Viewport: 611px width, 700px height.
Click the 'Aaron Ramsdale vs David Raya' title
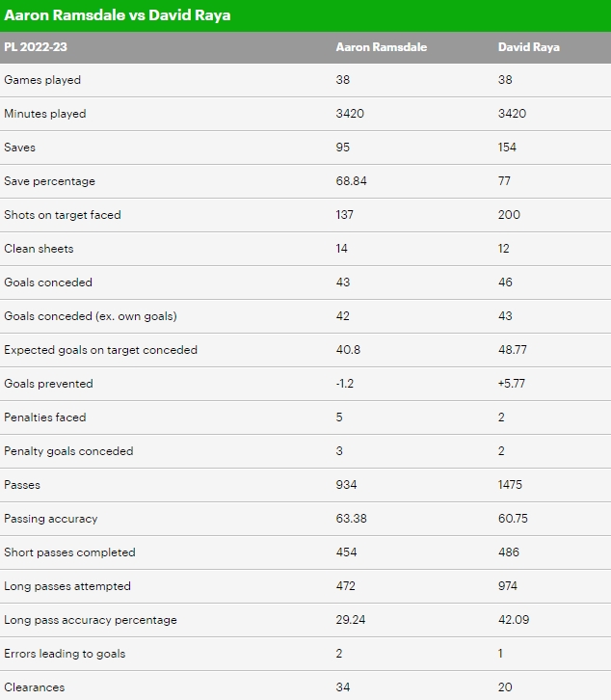pyautogui.click(x=118, y=16)
